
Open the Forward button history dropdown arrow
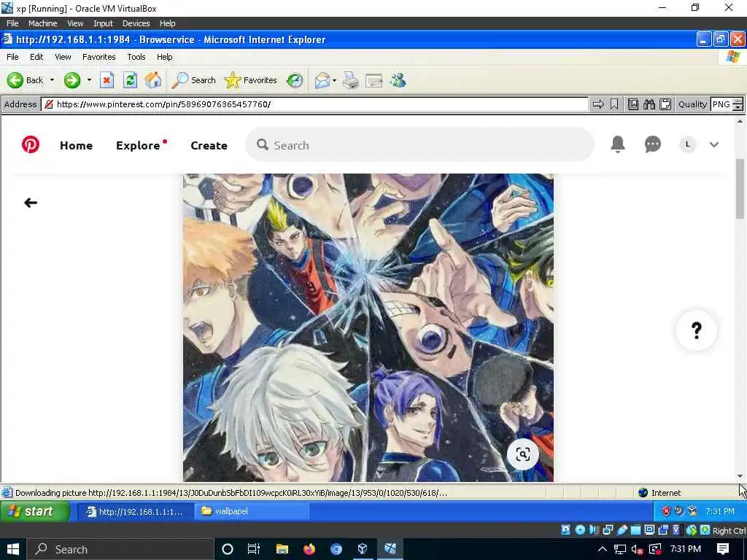pos(89,80)
